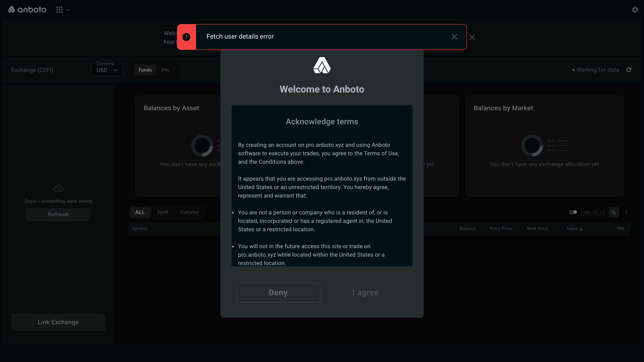Sort by the Value column header
The image size is (644, 362).
[572, 229]
